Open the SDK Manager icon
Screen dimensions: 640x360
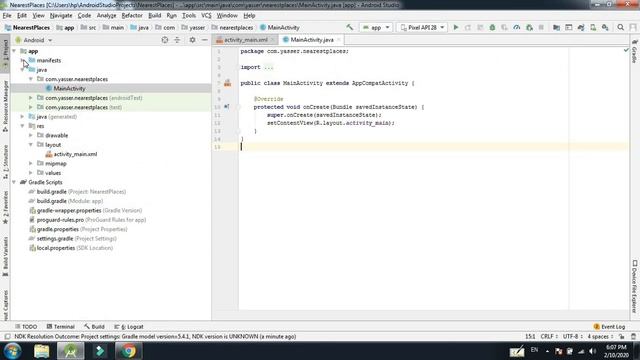click(605, 27)
